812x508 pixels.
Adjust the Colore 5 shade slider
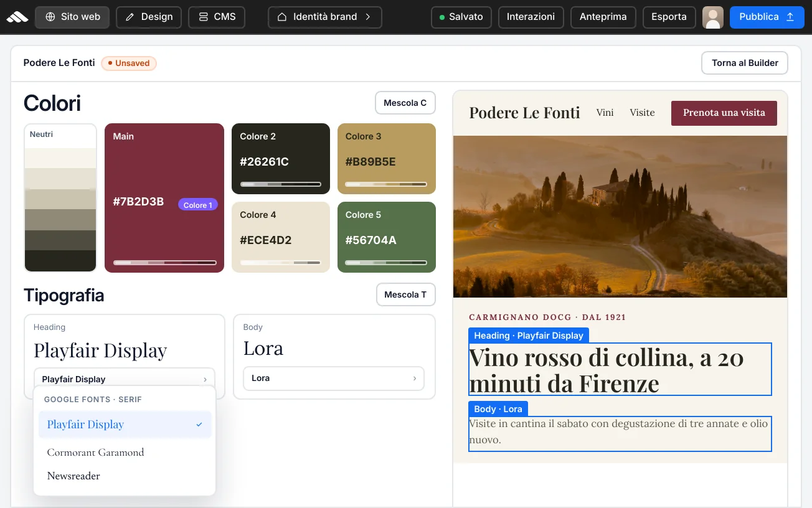tap(387, 263)
